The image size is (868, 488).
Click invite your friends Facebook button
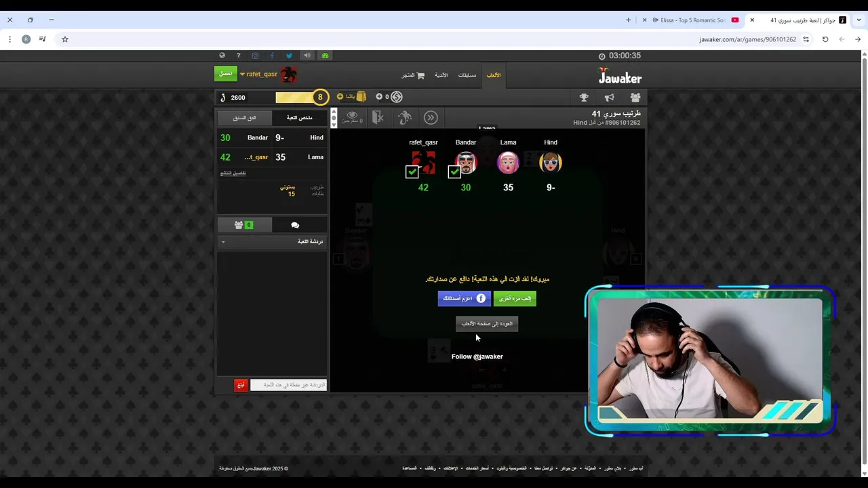[x=465, y=299]
